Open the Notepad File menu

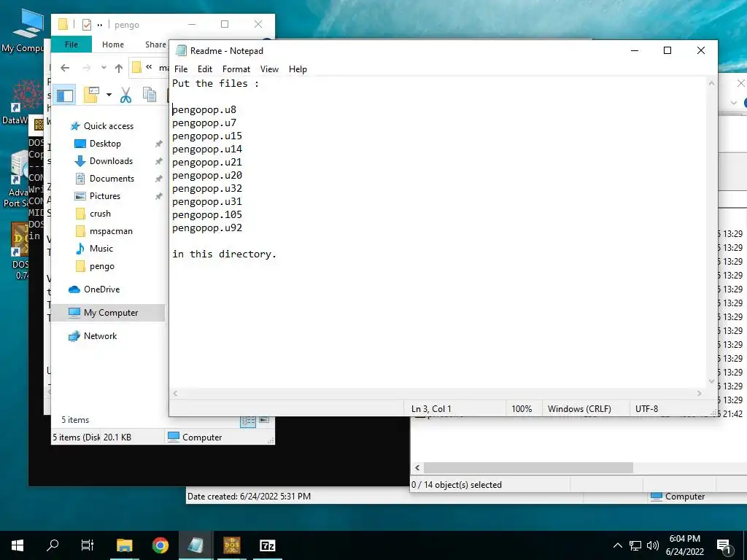(181, 69)
